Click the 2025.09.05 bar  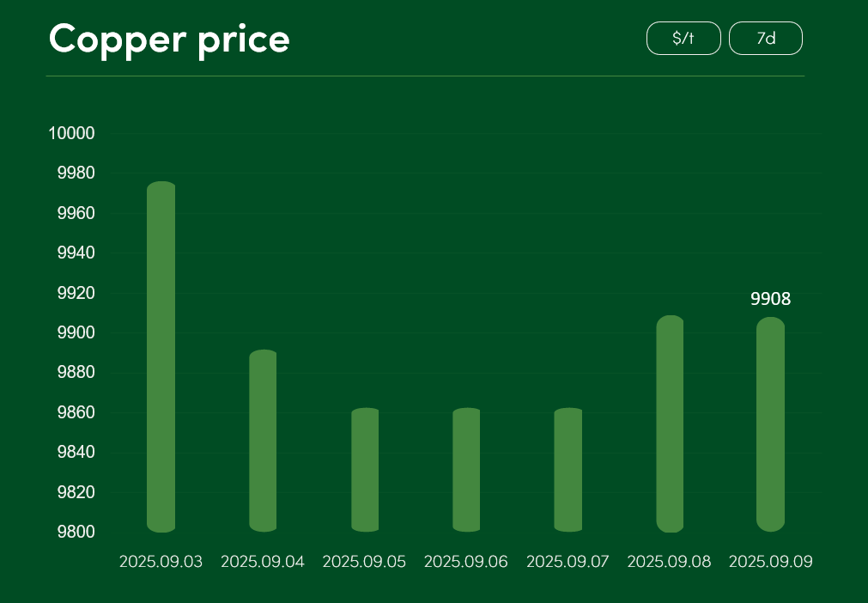click(365, 470)
